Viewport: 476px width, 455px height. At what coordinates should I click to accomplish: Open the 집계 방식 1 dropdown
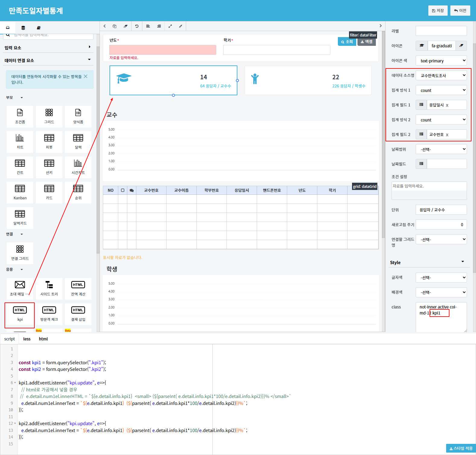[441, 90]
